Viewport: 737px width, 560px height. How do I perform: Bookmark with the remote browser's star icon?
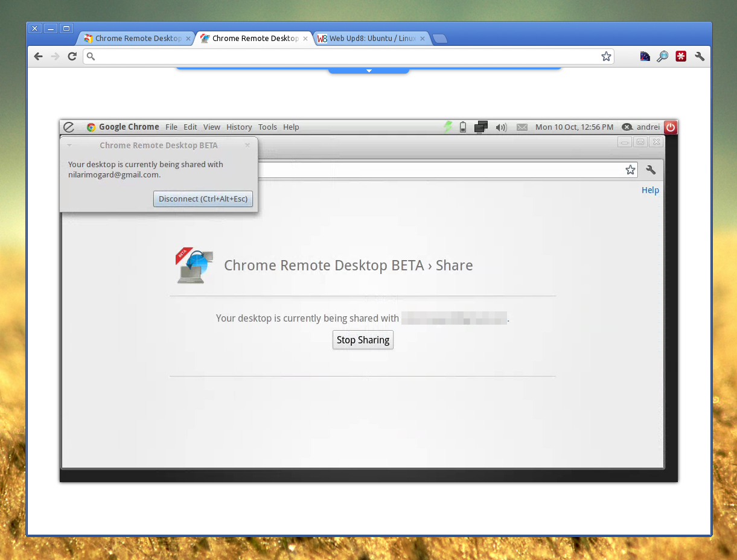click(630, 170)
